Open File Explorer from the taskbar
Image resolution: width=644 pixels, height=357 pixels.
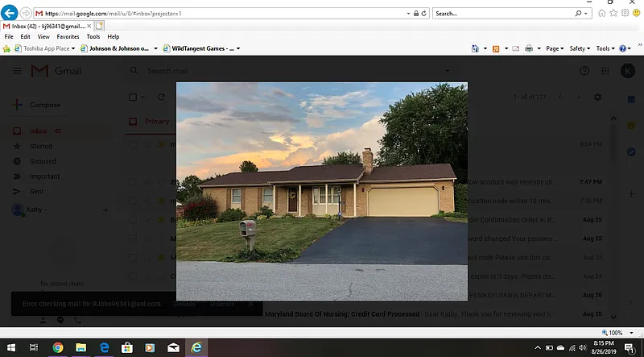tap(81, 348)
